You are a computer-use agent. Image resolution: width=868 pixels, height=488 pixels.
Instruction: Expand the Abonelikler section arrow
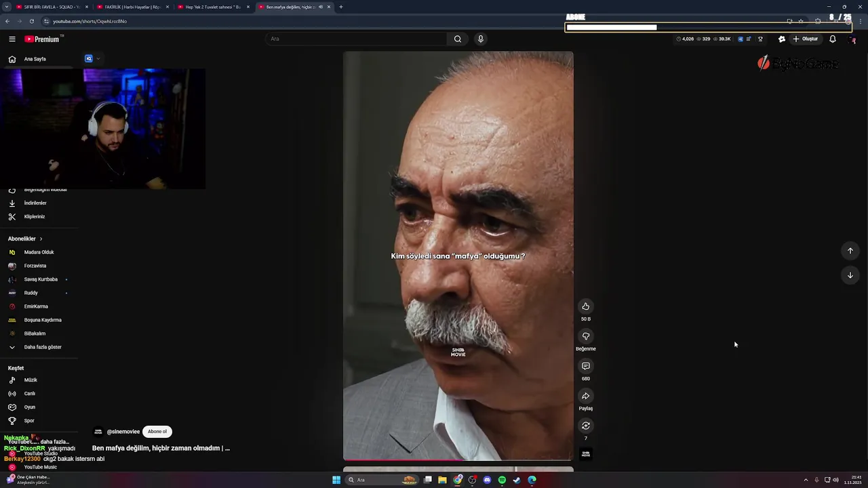pos(41,239)
